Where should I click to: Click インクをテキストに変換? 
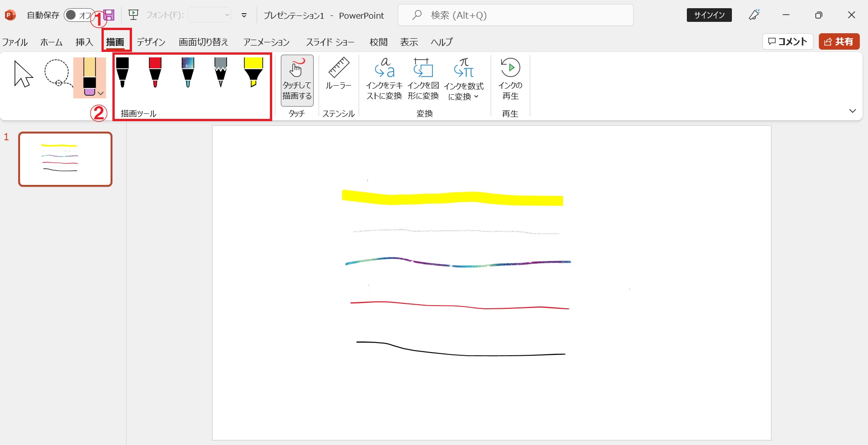tap(384, 79)
